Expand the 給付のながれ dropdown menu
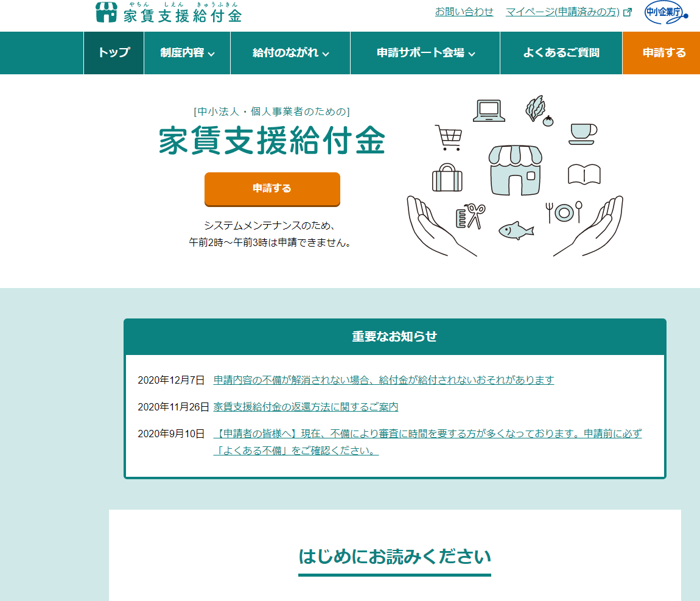Screen dimensions: 700x601 [290, 53]
